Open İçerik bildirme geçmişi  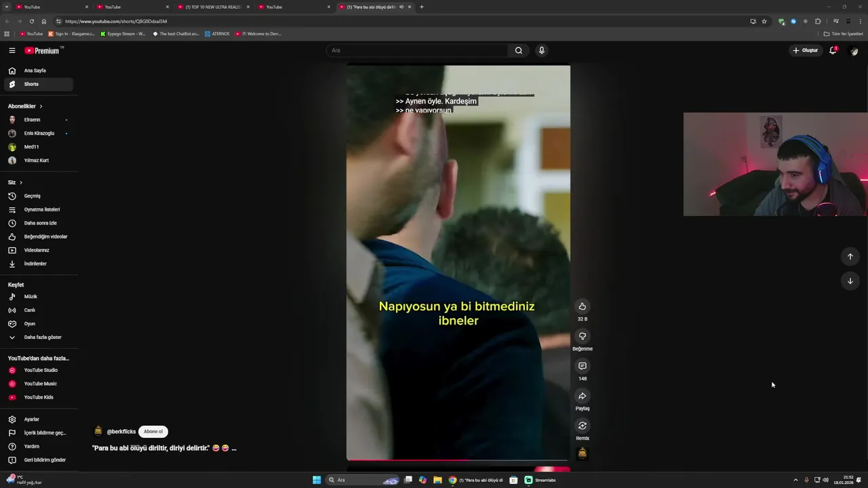click(x=38, y=433)
